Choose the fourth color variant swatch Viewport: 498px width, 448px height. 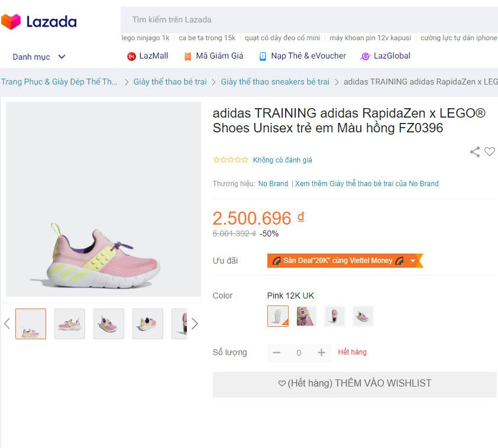363,316
